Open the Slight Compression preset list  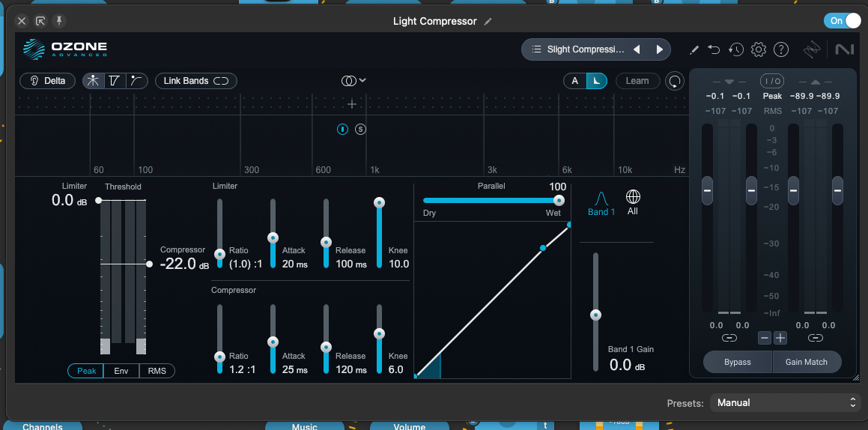pyautogui.click(x=577, y=49)
